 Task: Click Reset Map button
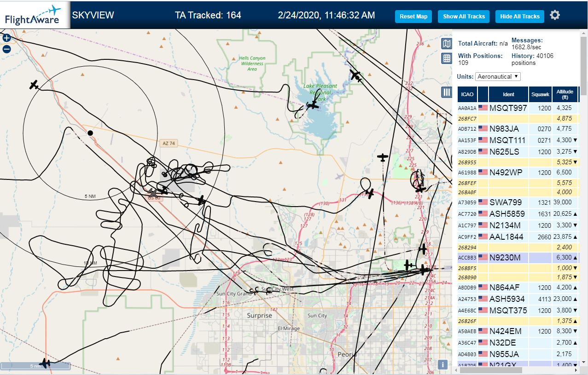[x=413, y=17]
